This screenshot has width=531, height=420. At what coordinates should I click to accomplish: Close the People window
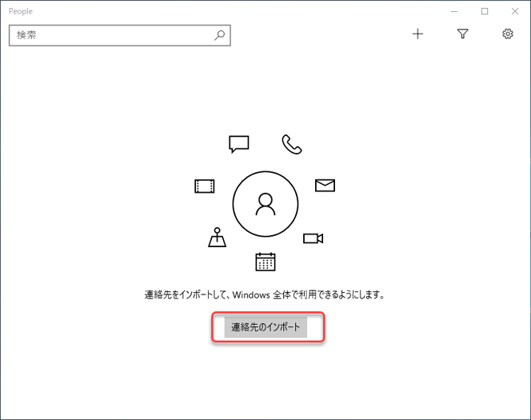tap(515, 11)
